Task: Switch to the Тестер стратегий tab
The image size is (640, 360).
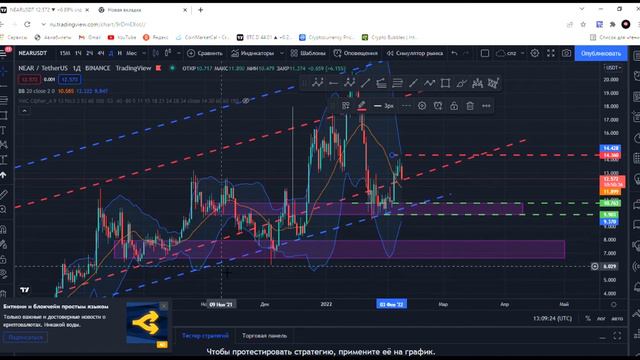Action: [x=205, y=336]
